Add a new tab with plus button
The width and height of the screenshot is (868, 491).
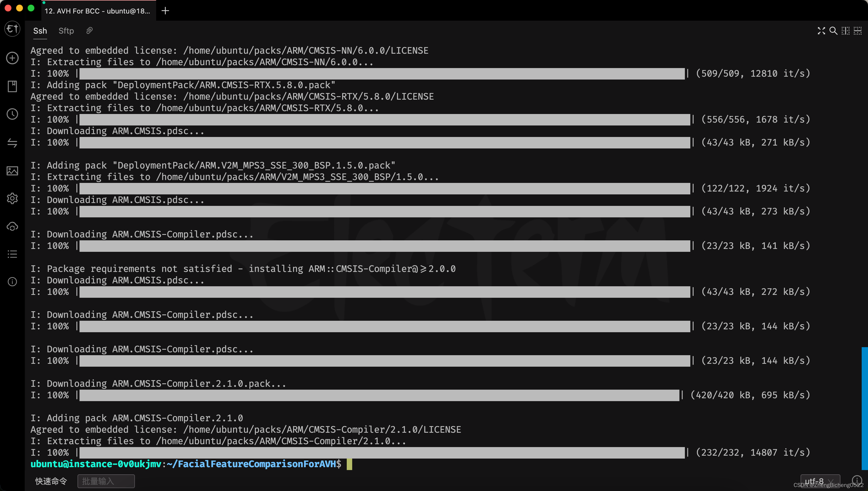pyautogui.click(x=165, y=11)
